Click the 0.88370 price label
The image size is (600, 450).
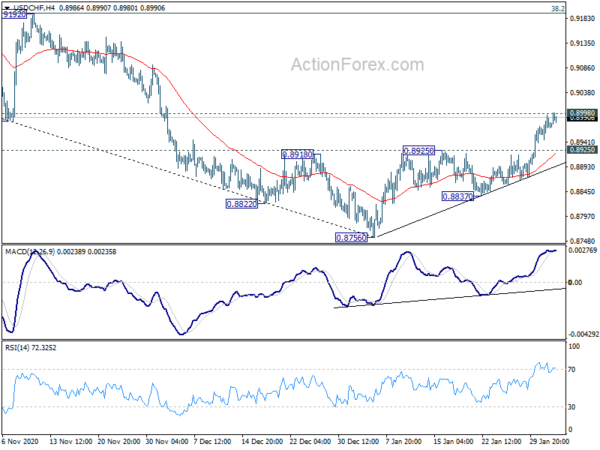tap(458, 197)
